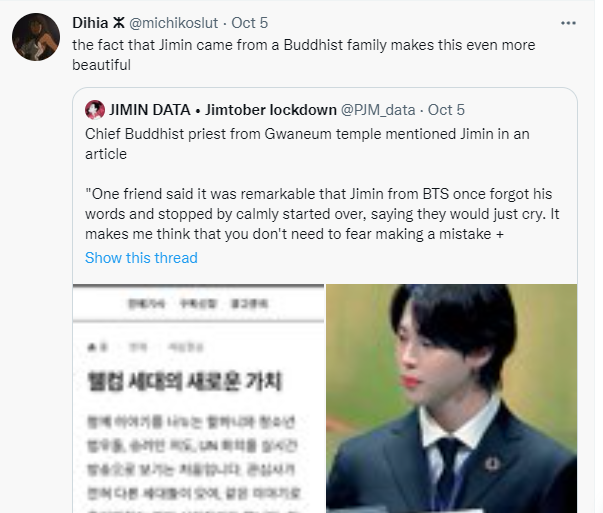Open the Korean article screenshot image
The height and width of the screenshot is (513, 603).
198,398
